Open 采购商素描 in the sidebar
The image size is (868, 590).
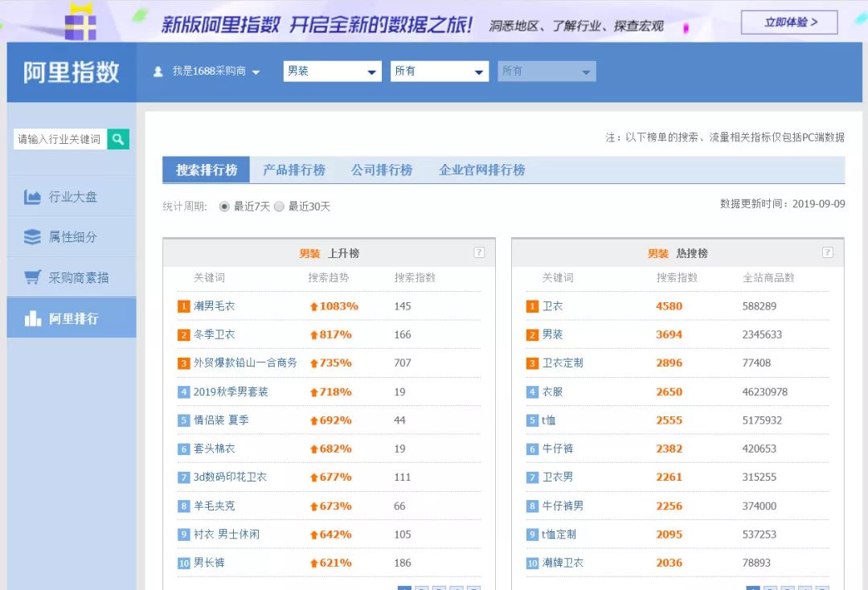(72, 277)
